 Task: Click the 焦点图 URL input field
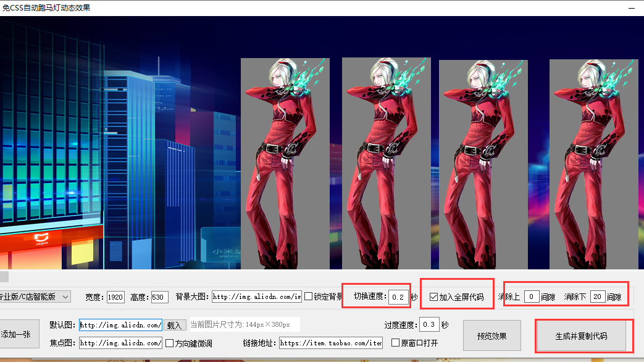click(x=121, y=343)
